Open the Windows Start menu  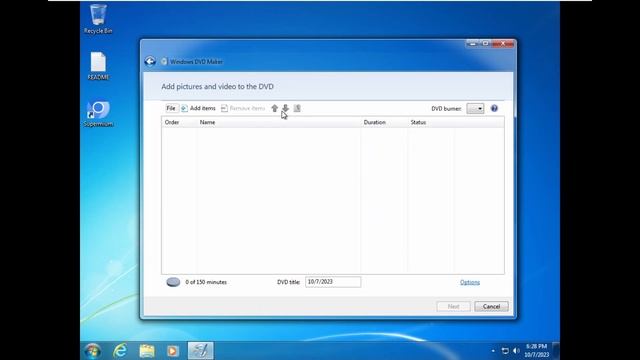tap(93, 351)
